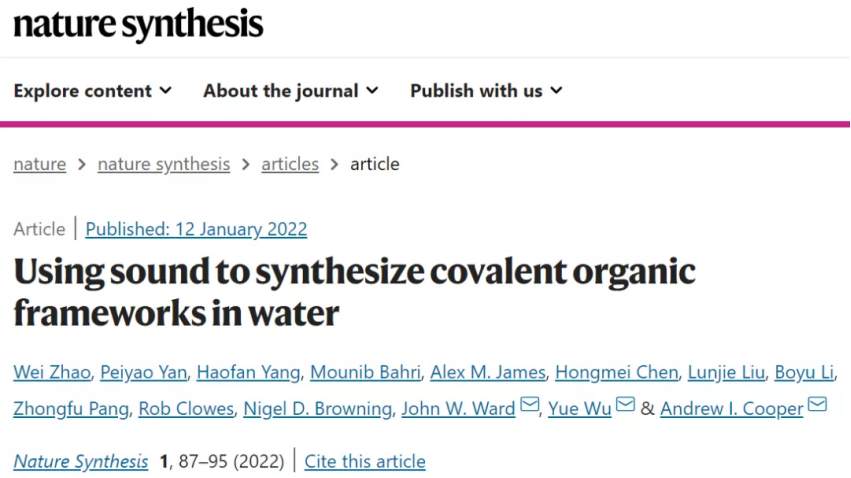Go to the nature breadcrumb link
This screenshot has width=851, height=478.
pyautogui.click(x=40, y=164)
